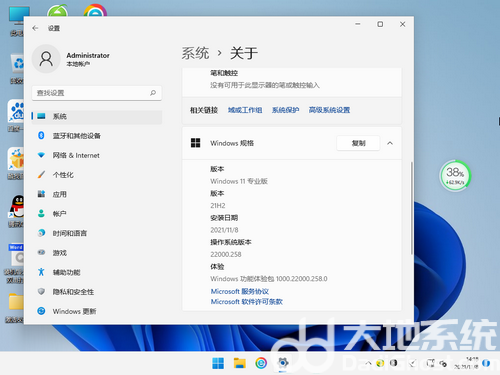This screenshot has height=375, width=500.
Task: Open File Explorer from the taskbar
Action: pos(239,363)
